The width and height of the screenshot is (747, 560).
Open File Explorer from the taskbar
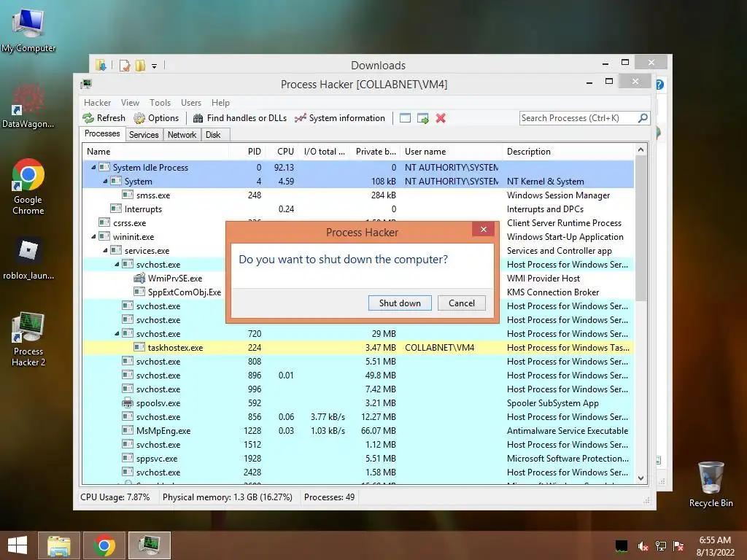click(59, 545)
